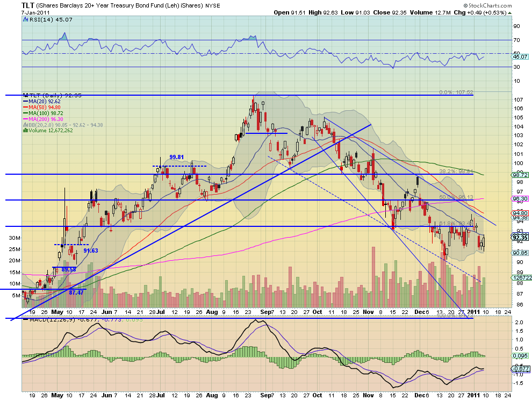Viewport: 532px width, 400px height.
Task: Click the 45.07 value tag on RSI axis
Action: coord(520,56)
